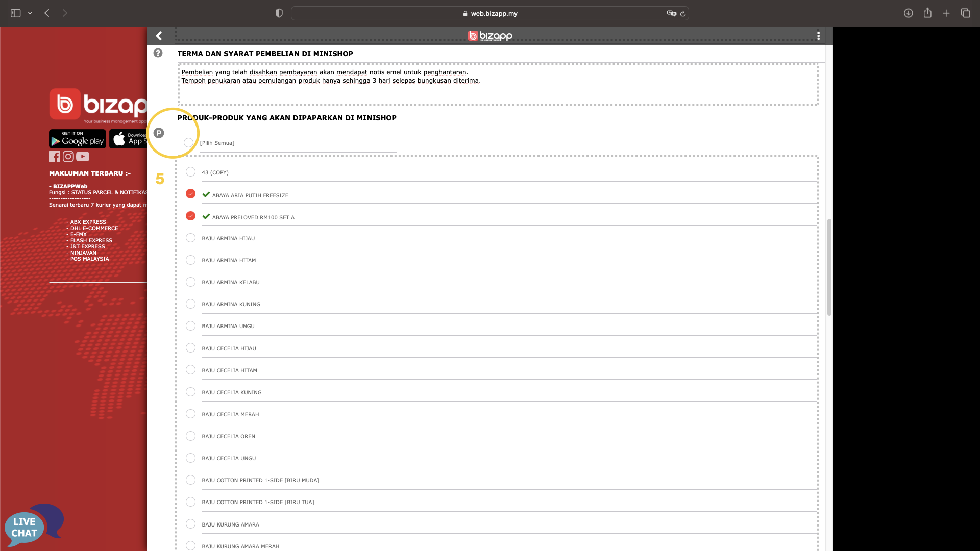Image resolution: width=980 pixels, height=551 pixels.
Task: Select the 43 (COPY) product
Action: 190,172
